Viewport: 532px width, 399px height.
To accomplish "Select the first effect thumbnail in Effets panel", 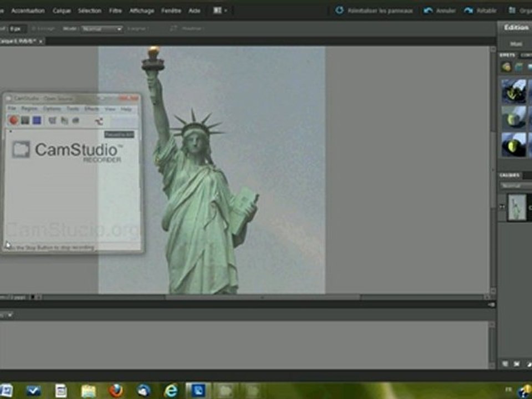I will coord(514,91).
